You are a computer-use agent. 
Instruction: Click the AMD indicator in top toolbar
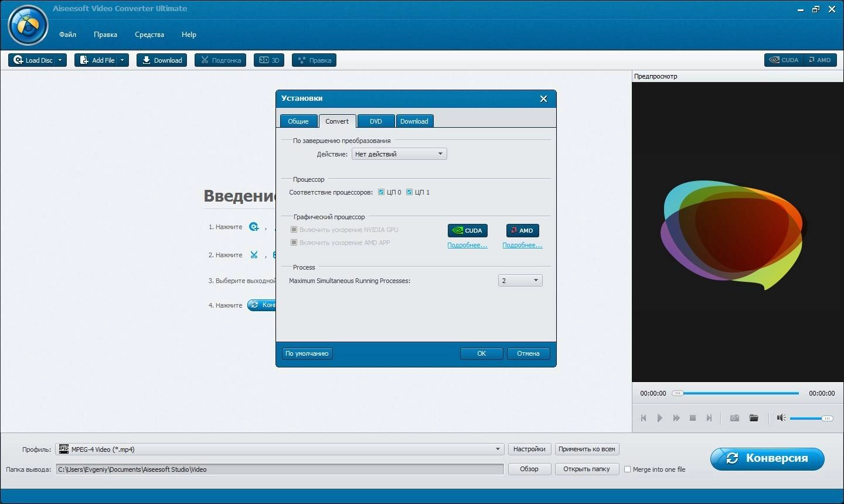pyautogui.click(x=820, y=60)
